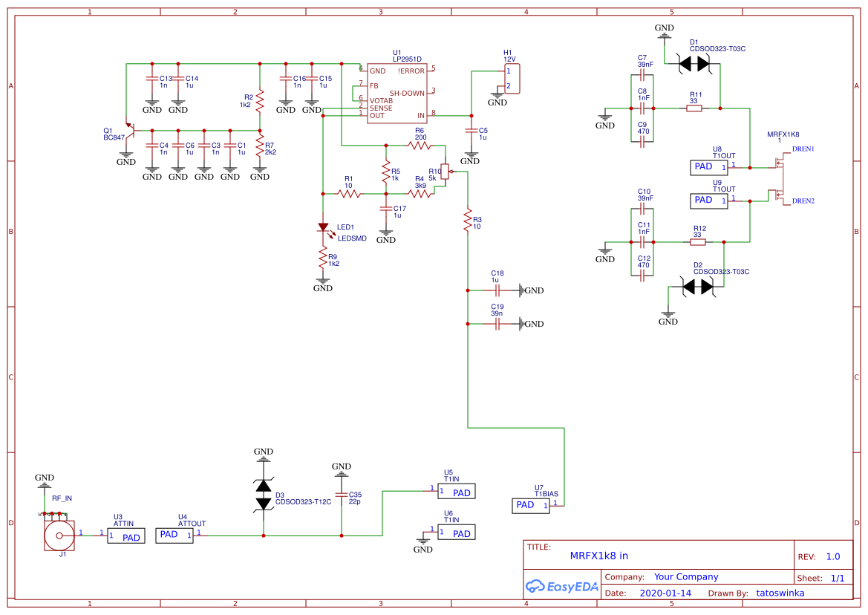Click the U1 LP2951D regulator block

(397, 93)
